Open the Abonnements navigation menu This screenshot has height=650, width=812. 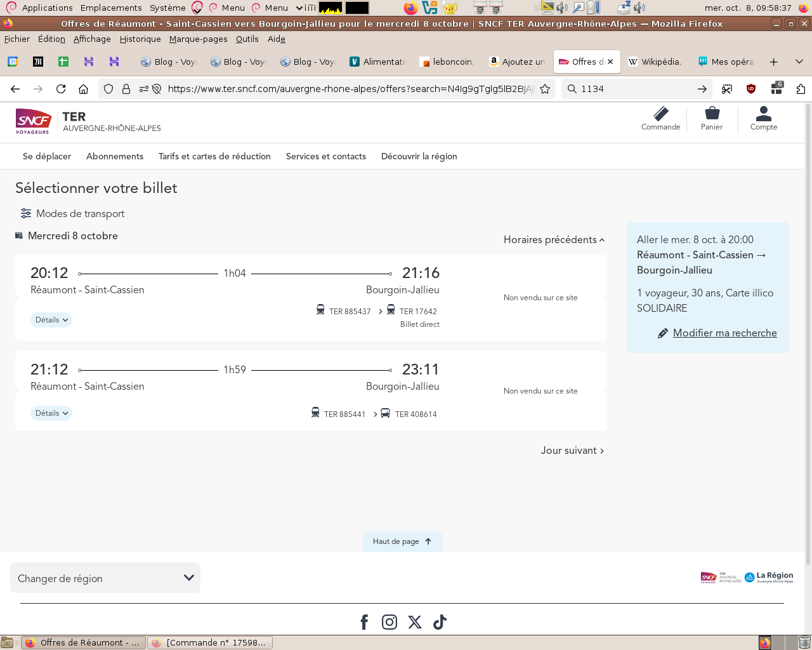tap(115, 156)
